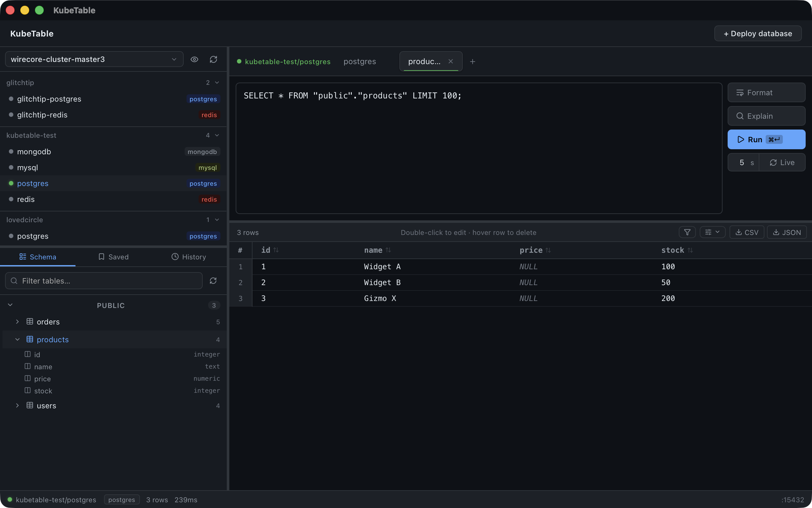Click the 239ms timing in status bar
This screenshot has width=812, height=508.
[186, 500]
